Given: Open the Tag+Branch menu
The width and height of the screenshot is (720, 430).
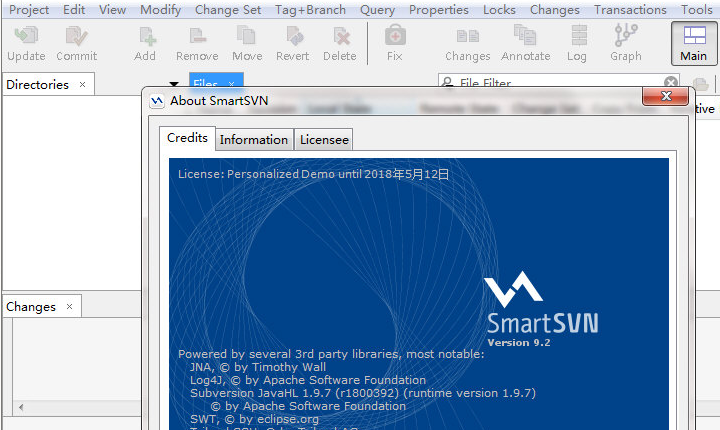Looking at the screenshot, I should [311, 10].
